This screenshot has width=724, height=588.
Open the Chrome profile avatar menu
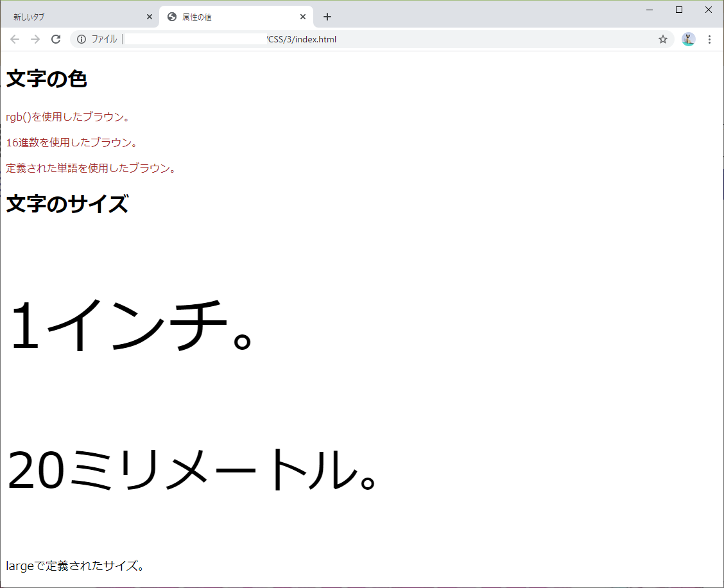pyautogui.click(x=688, y=39)
